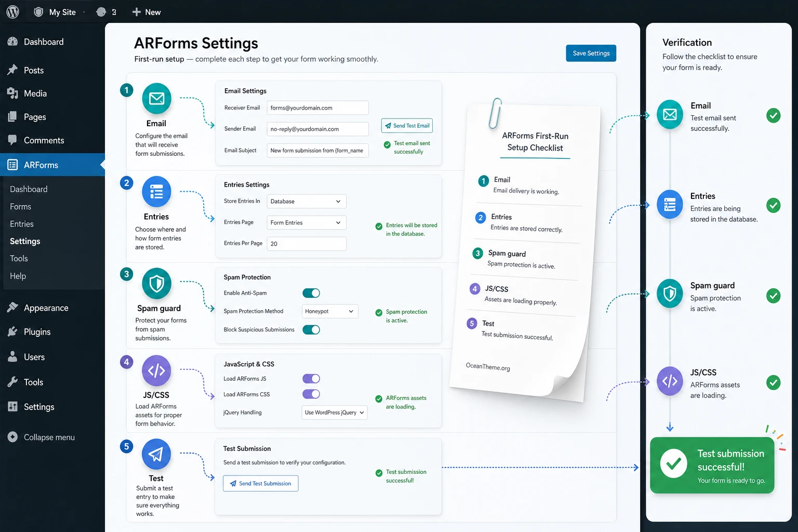Toggle Load ARForms CSS switch
The height and width of the screenshot is (532, 798).
tap(311, 394)
